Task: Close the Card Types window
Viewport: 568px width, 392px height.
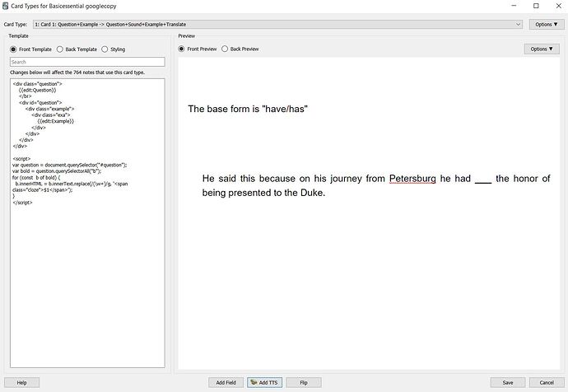Action: click(559, 6)
